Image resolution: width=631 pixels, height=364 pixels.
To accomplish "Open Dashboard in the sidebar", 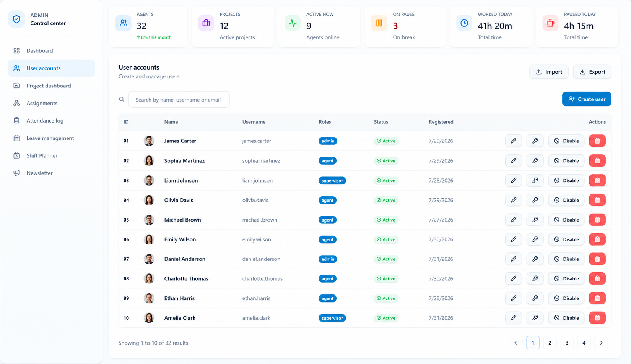I will (x=51, y=51).
